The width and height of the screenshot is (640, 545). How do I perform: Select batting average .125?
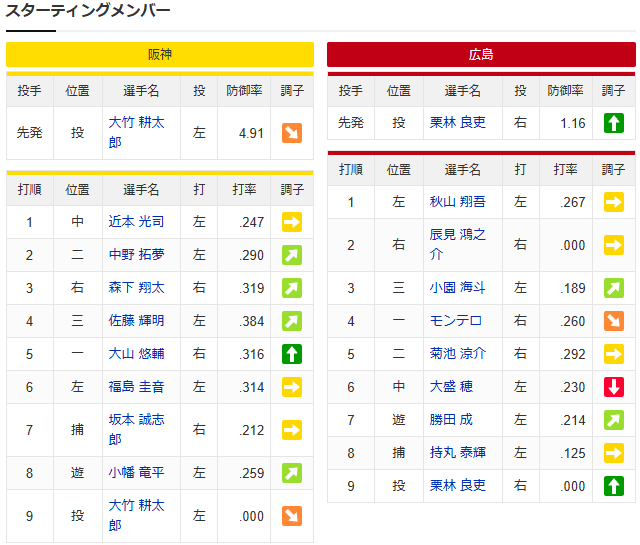(x=573, y=454)
